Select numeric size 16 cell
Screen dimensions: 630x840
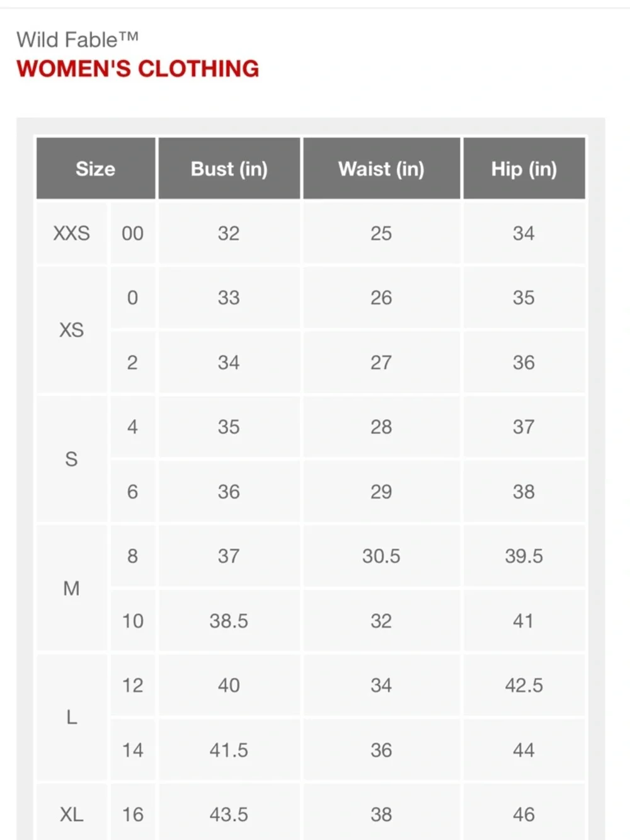133,813
